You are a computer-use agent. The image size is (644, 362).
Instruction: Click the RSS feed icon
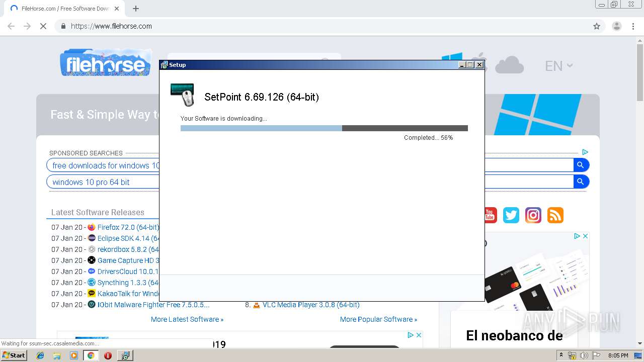tap(555, 215)
